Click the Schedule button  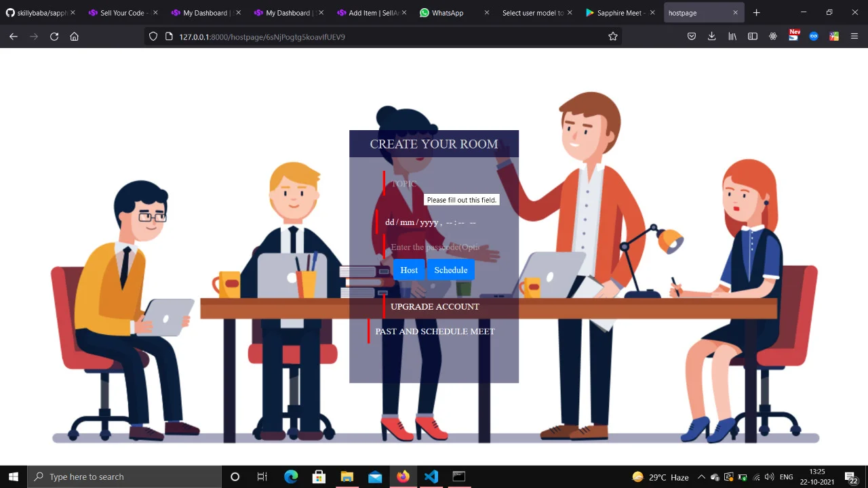click(x=451, y=270)
